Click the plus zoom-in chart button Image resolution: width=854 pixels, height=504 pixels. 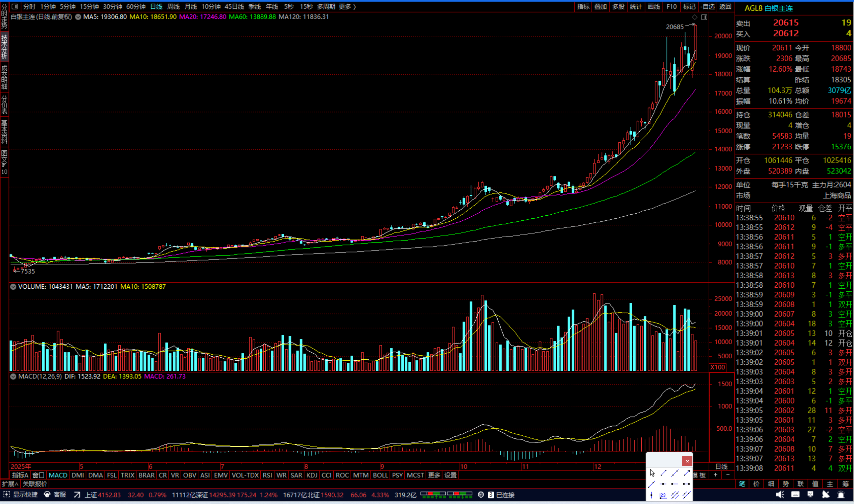coord(715,475)
